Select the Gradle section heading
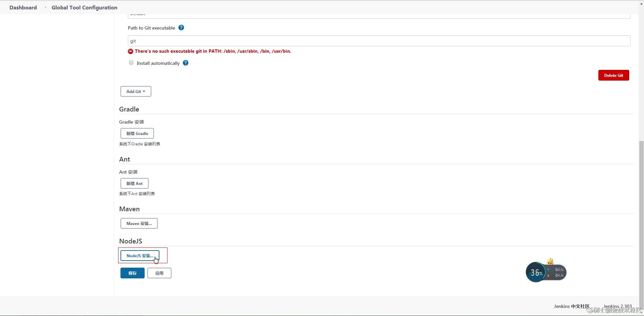Screen dimensions: 644x316 [129, 109]
